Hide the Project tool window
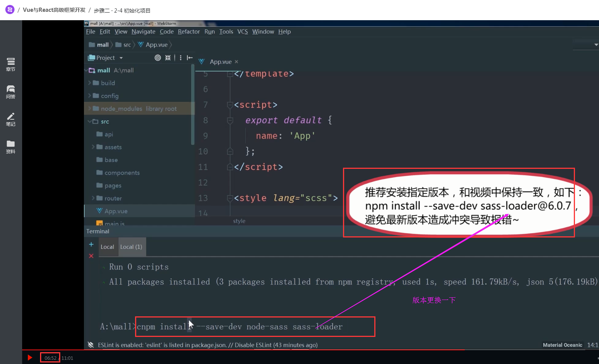This screenshot has height=364, width=599. click(x=190, y=58)
